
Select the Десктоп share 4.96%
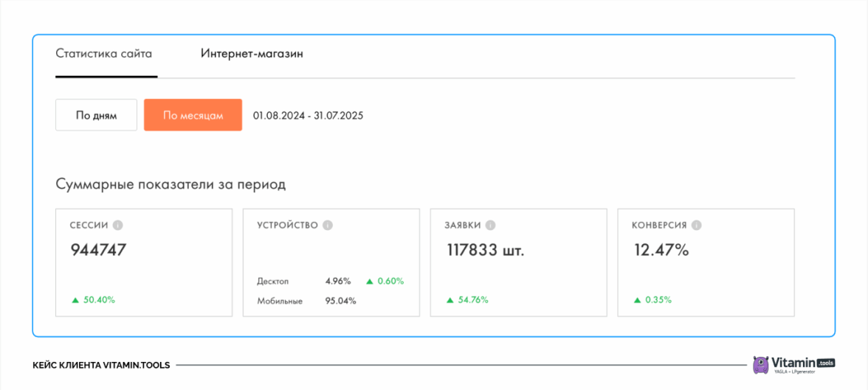338,281
